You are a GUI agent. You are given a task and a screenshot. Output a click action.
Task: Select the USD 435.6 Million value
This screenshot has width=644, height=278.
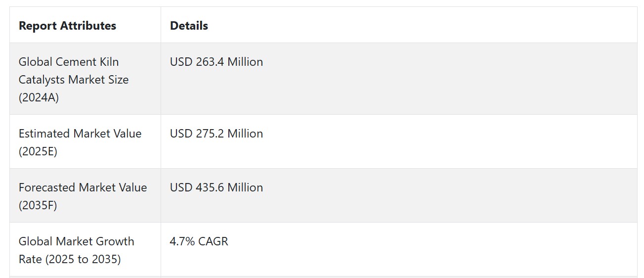tap(216, 187)
